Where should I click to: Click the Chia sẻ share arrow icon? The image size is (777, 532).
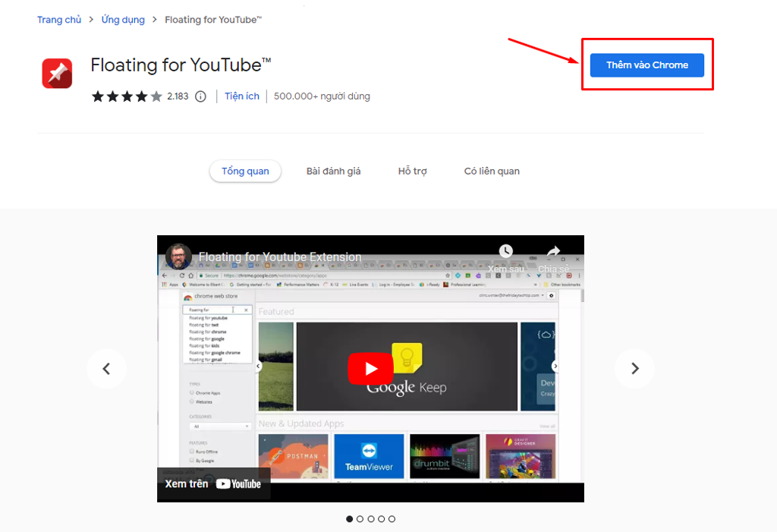553,251
